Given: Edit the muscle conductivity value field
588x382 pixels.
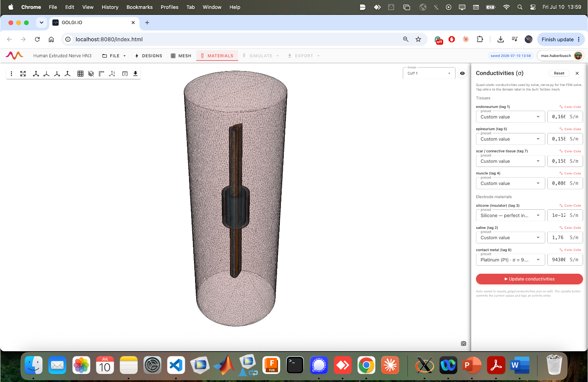Looking at the screenshot, I should pos(565,183).
